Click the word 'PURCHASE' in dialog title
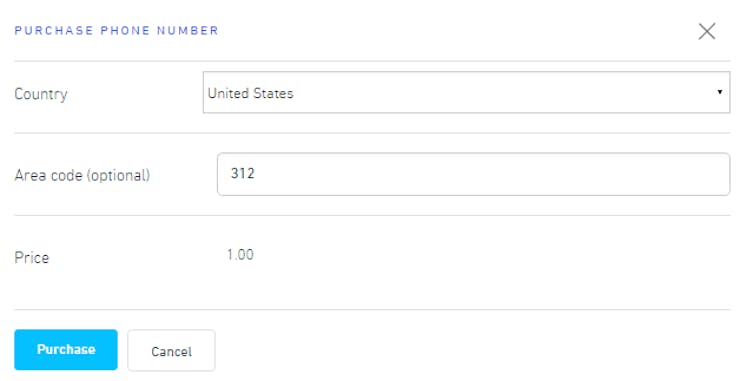Viewport: 740px width, 381px height. 54,30
